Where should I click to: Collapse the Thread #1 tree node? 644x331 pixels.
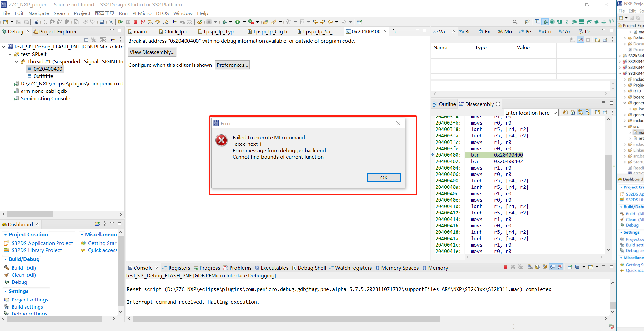16,61
